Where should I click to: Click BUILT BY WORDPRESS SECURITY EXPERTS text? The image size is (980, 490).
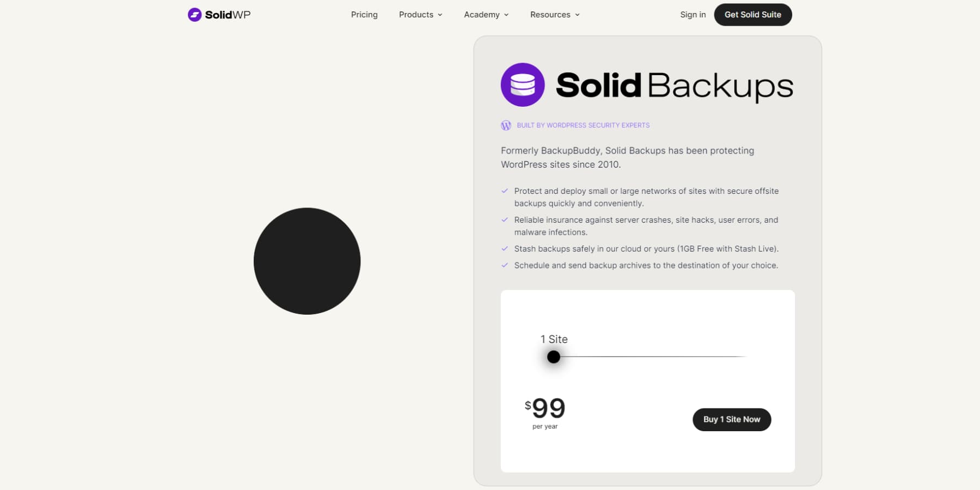tap(583, 125)
